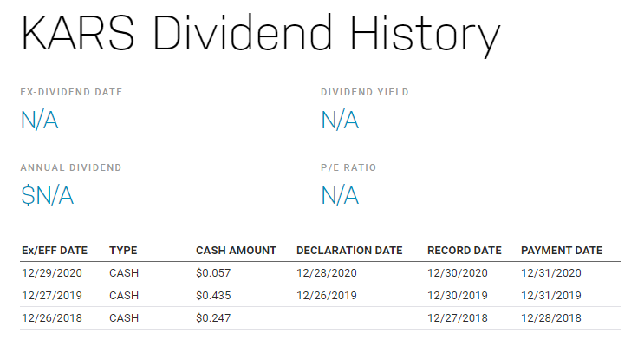Image resolution: width=644 pixels, height=340 pixels.
Task: Select the 12/28/2018 payment date
Action: (x=551, y=318)
